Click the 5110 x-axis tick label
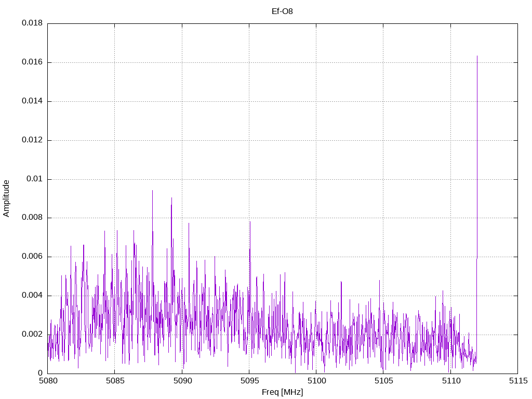532x399 pixels. pyautogui.click(x=451, y=381)
